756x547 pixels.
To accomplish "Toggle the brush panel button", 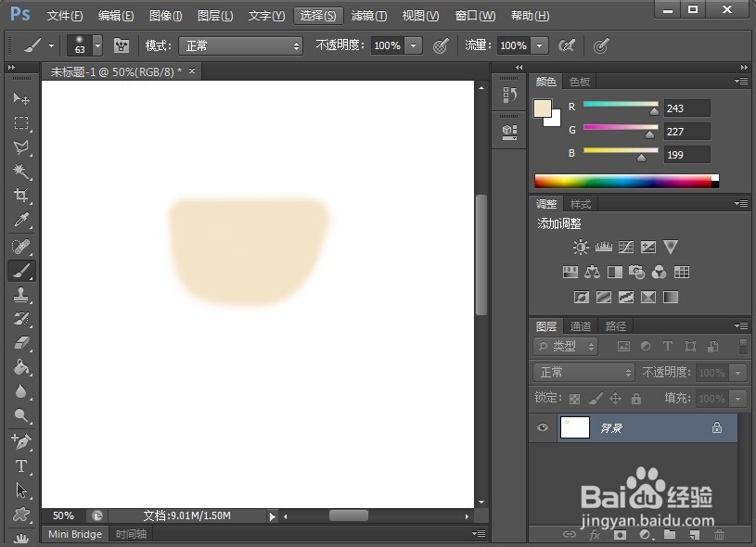I will [121, 46].
